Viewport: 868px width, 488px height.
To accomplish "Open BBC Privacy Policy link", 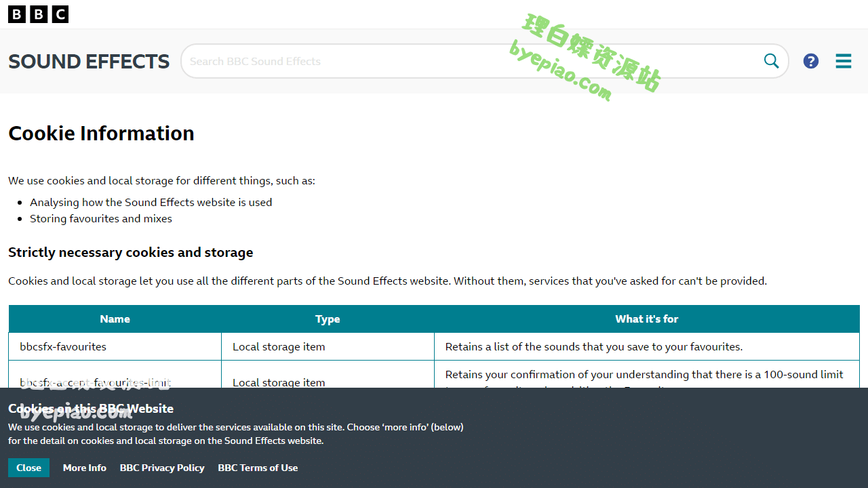I will click(162, 468).
